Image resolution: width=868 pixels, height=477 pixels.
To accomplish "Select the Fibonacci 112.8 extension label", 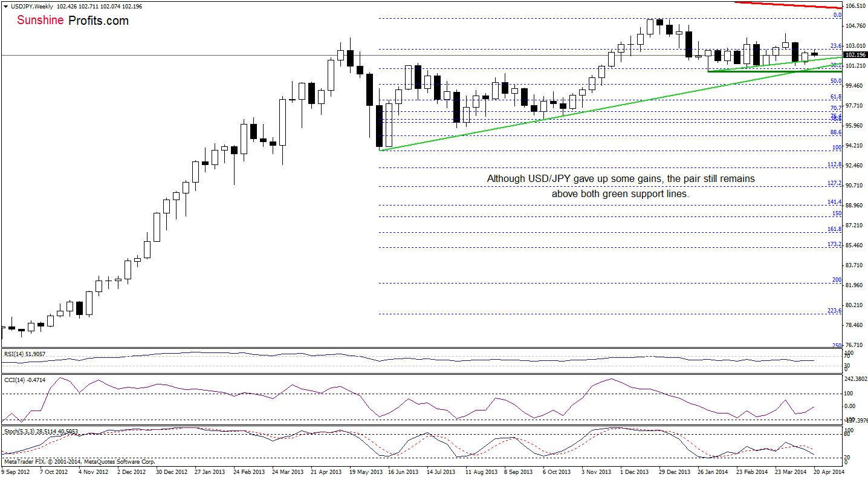I will [835, 164].
